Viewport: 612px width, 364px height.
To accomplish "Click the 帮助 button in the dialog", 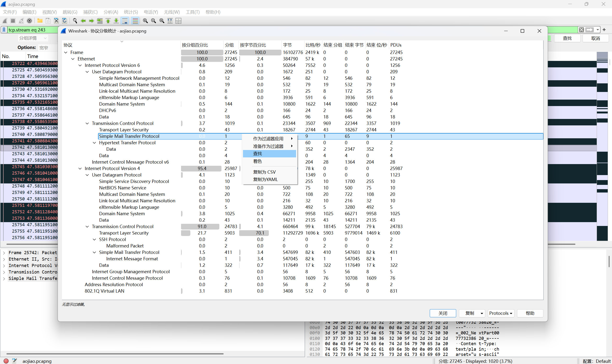I will coord(530,313).
